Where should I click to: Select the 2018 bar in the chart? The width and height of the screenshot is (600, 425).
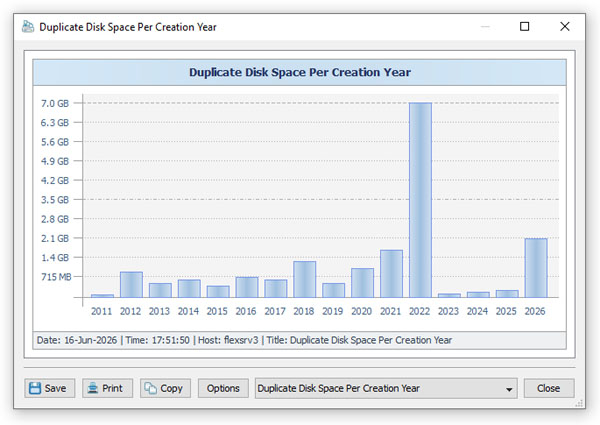point(305,279)
